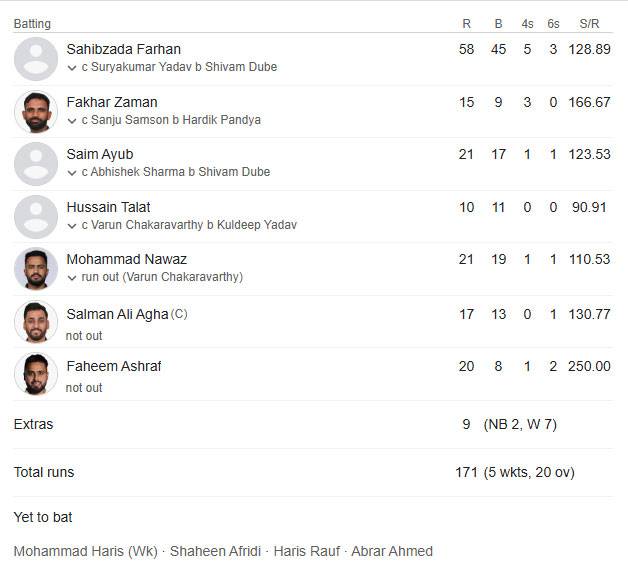Click the S/R column header

(589, 24)
